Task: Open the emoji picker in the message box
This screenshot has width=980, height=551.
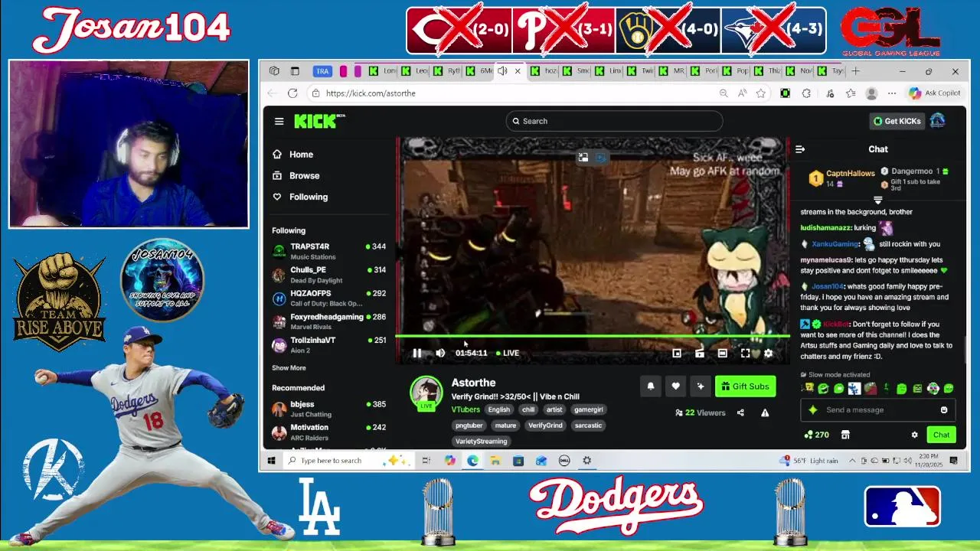Action: (x=944, y=410)
